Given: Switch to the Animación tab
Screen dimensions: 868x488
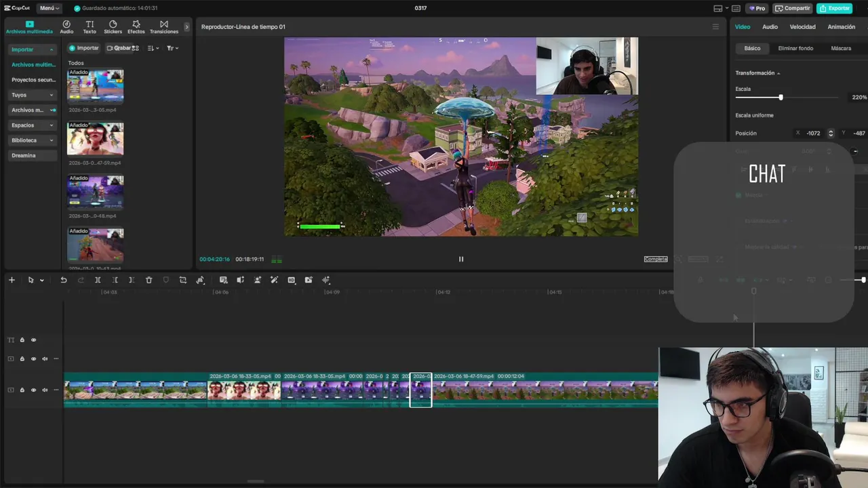Looking at the screenshot, I should (x=841, y=27).
